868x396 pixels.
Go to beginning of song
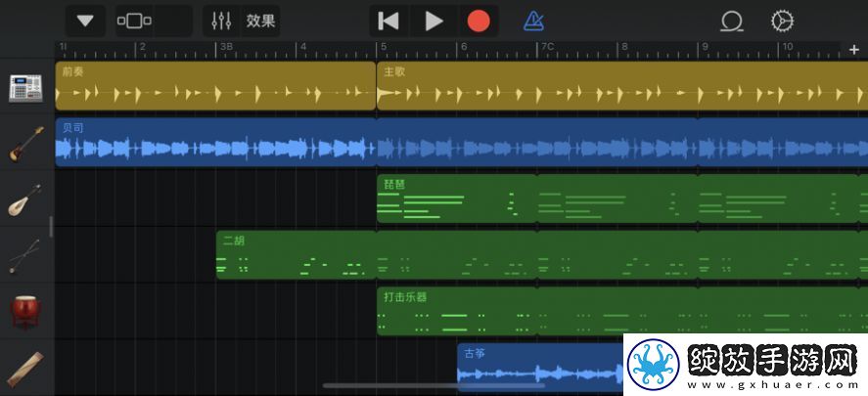click(388, 22)
